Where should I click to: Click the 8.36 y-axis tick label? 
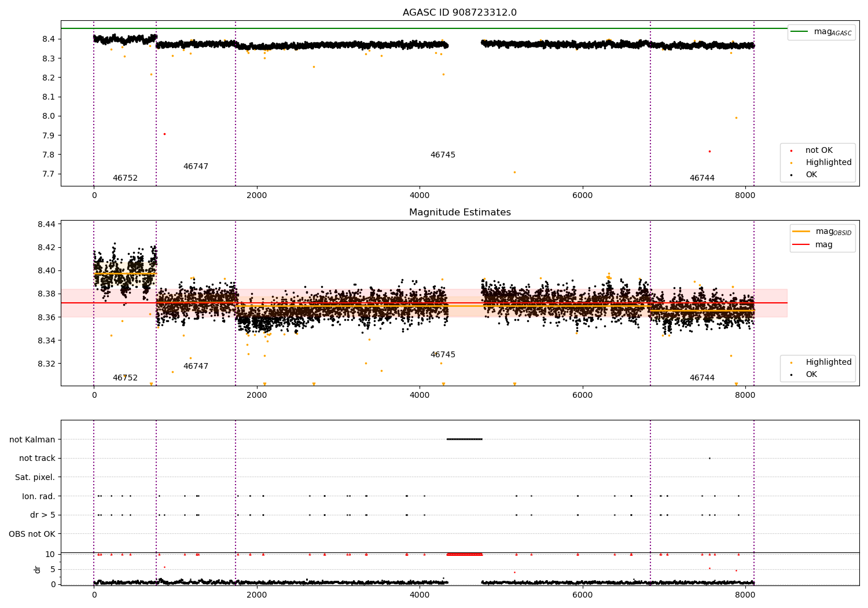46,317
